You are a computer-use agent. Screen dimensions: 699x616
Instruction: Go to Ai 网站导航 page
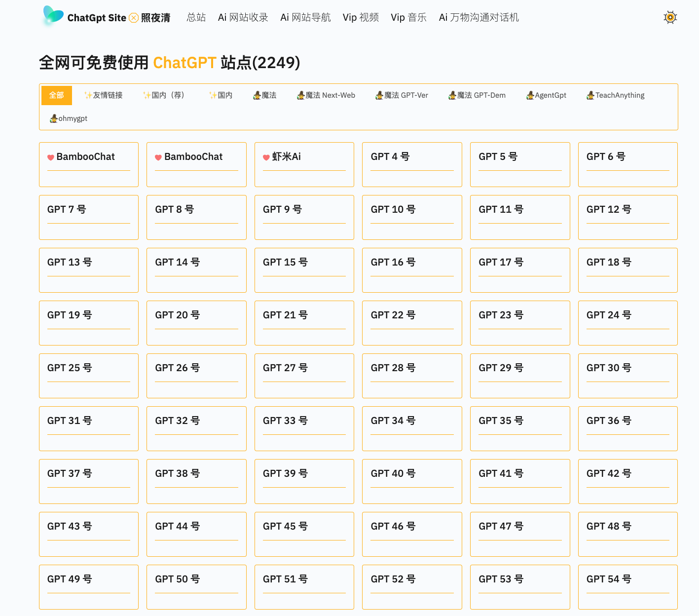(305, 17)
